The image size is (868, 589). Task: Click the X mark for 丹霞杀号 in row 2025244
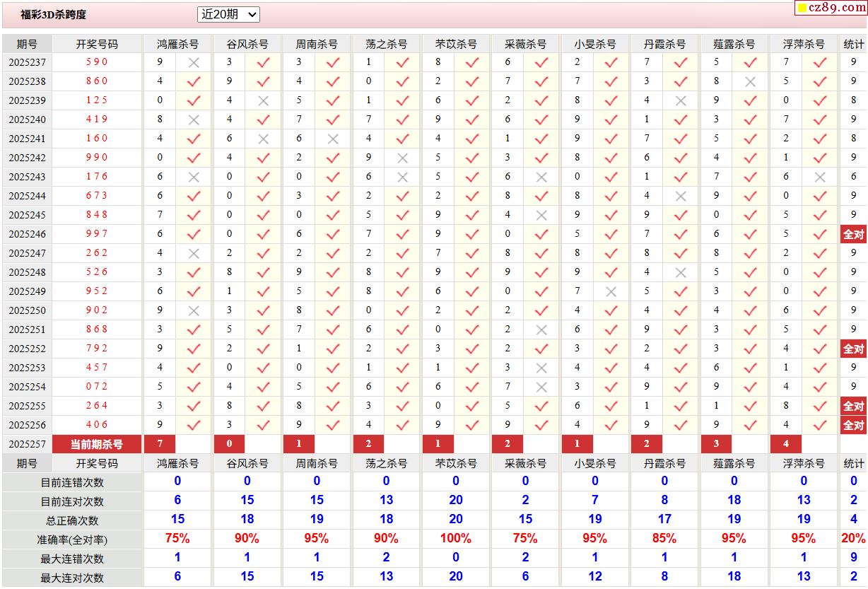pos(681,196)
